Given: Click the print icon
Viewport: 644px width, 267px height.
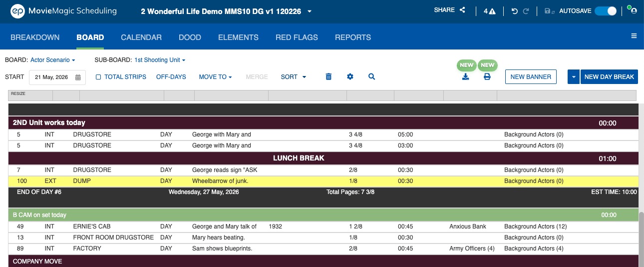Looking at the screenshot, I should (487, 76).
